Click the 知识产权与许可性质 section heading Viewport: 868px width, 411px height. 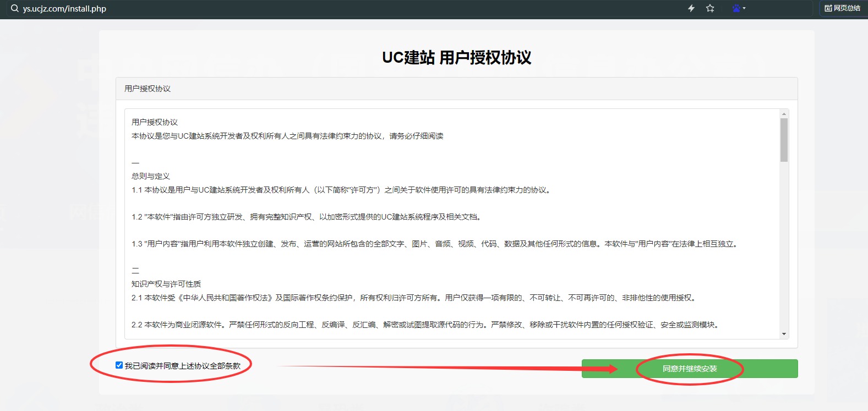pos(166,284)
